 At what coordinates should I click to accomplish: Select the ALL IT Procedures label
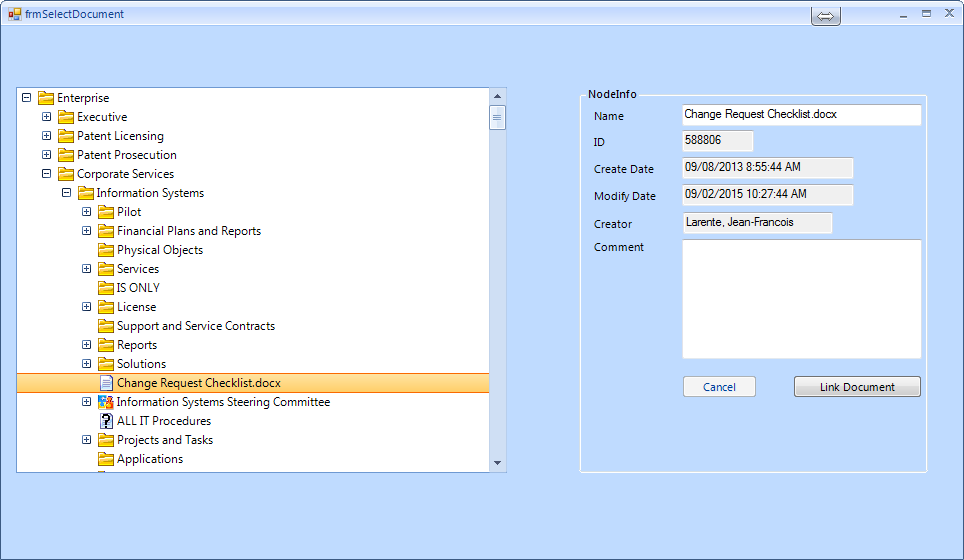[164, 421]
